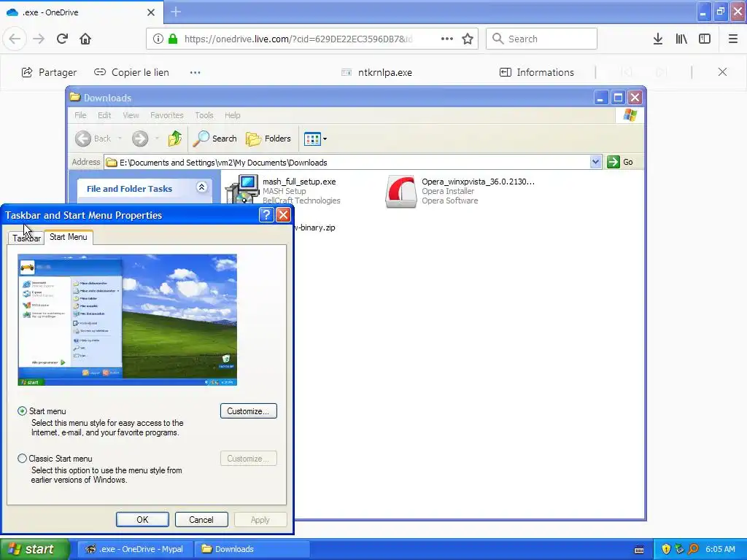Viewport: 747px width, 560px height.
Task: Click Search in Downloads toolbar
Action: point(215,139)
